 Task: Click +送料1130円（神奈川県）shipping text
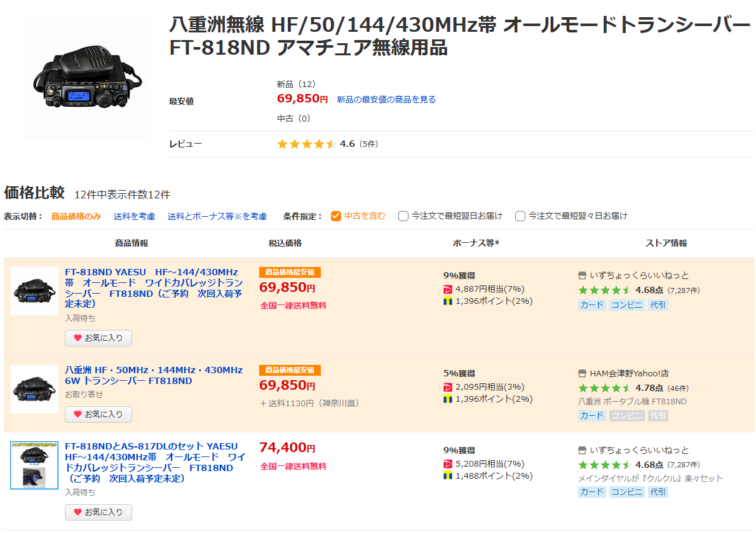tap(309, 403)
